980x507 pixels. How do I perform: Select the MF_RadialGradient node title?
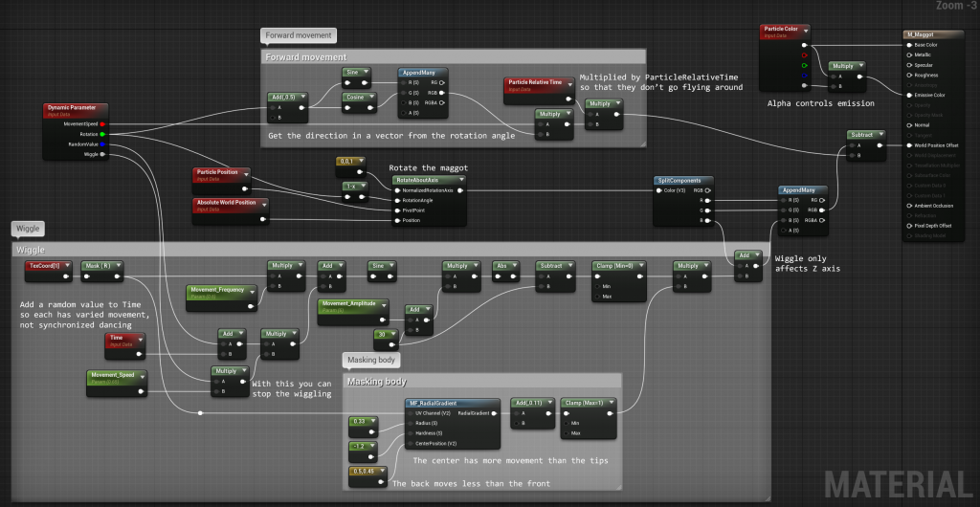click(x=432, y=404)
